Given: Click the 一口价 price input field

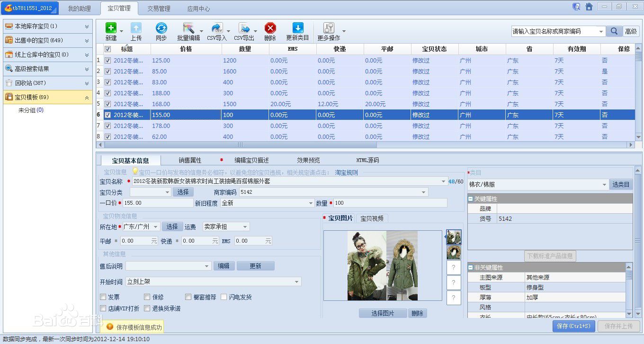Looking at the screenshot, I should pos(157,203).
